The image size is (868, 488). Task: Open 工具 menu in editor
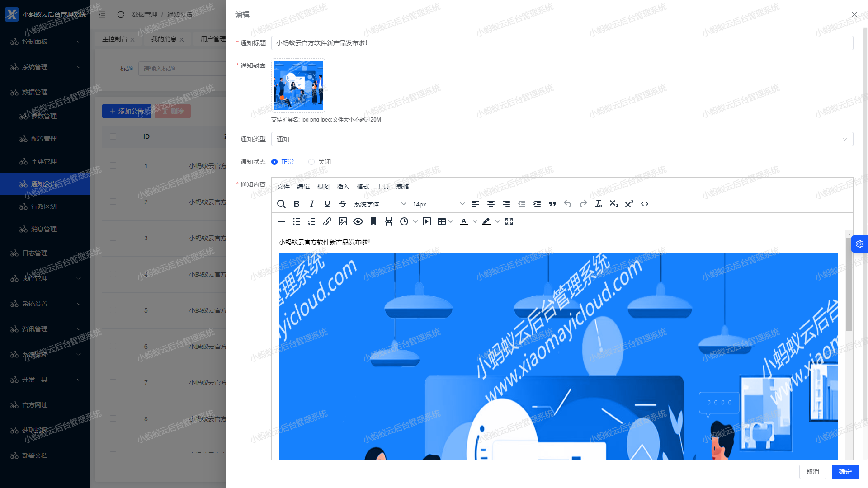click(383, 187)
